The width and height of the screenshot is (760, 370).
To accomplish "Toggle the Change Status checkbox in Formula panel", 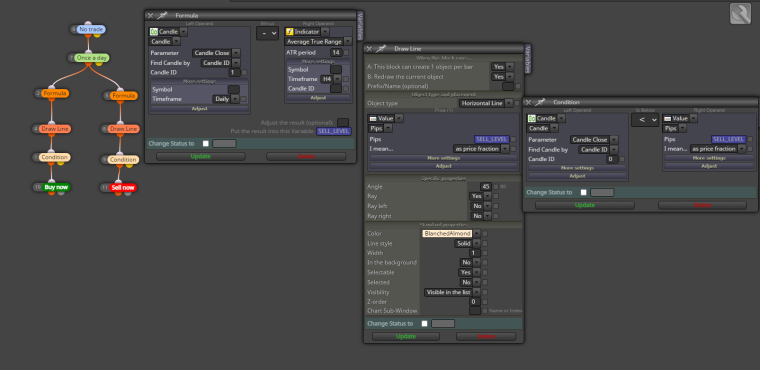I will coord(206,144).
